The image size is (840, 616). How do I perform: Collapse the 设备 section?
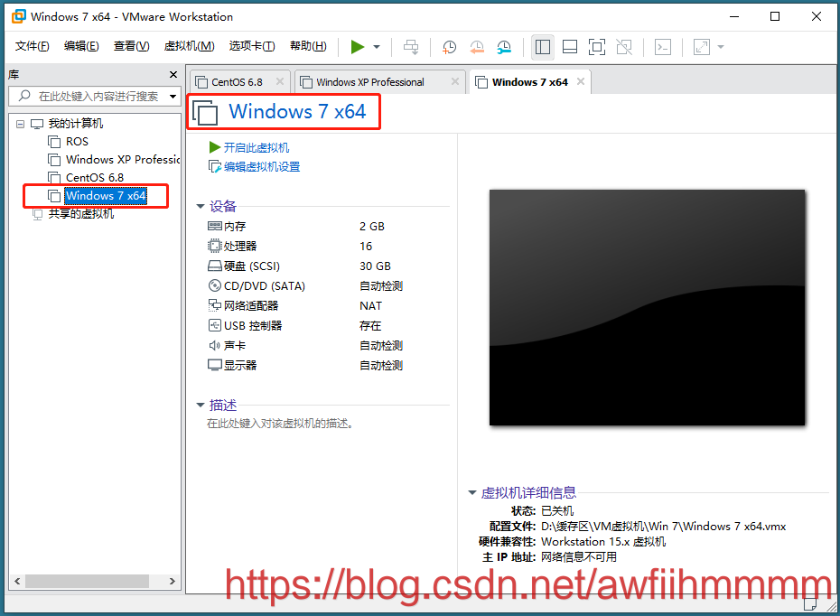click(201, 206)
